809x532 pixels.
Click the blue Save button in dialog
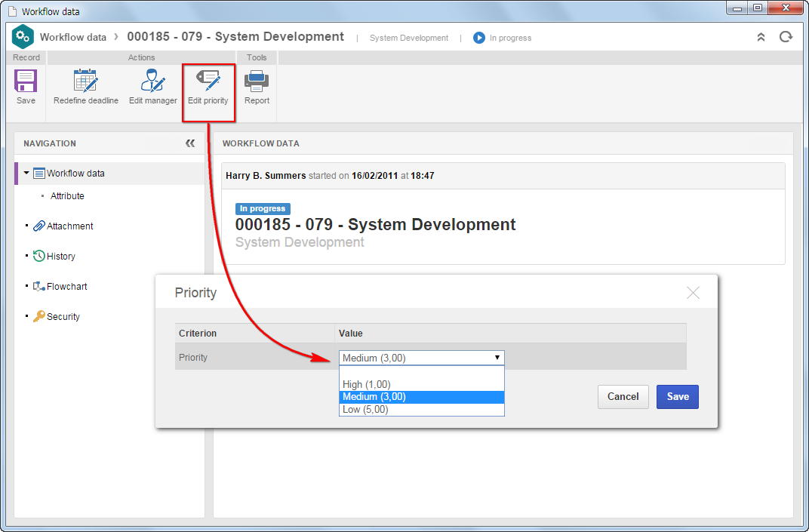pos(678,397)
